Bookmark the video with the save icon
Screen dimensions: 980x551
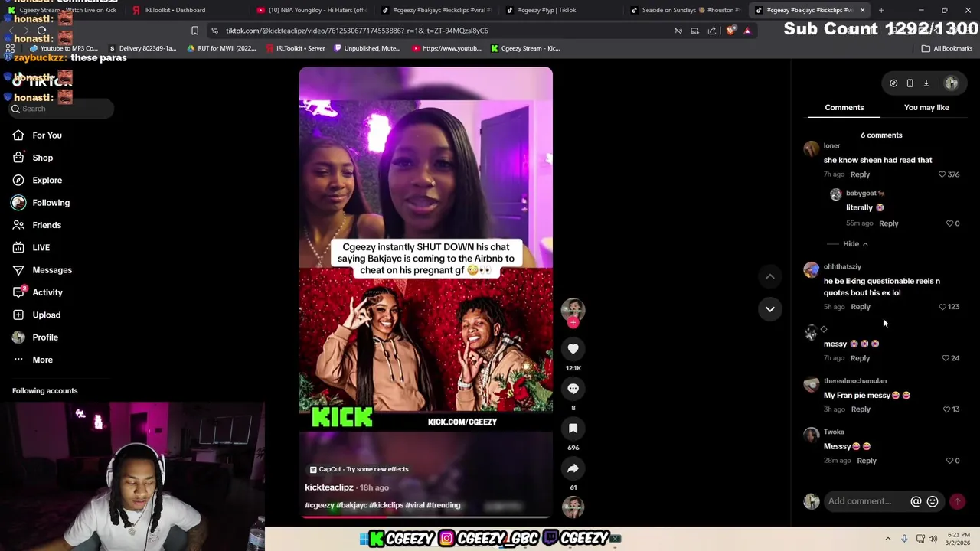(573, 429)
